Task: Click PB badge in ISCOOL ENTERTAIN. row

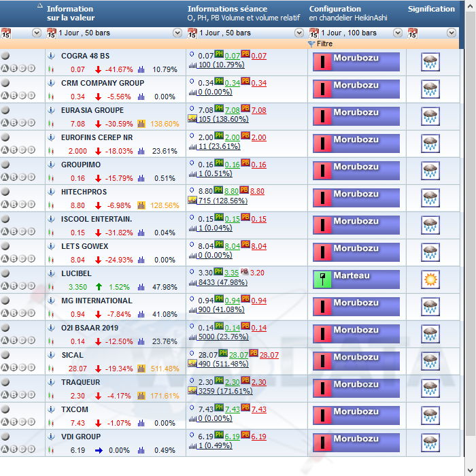Action: pos(245,217)
